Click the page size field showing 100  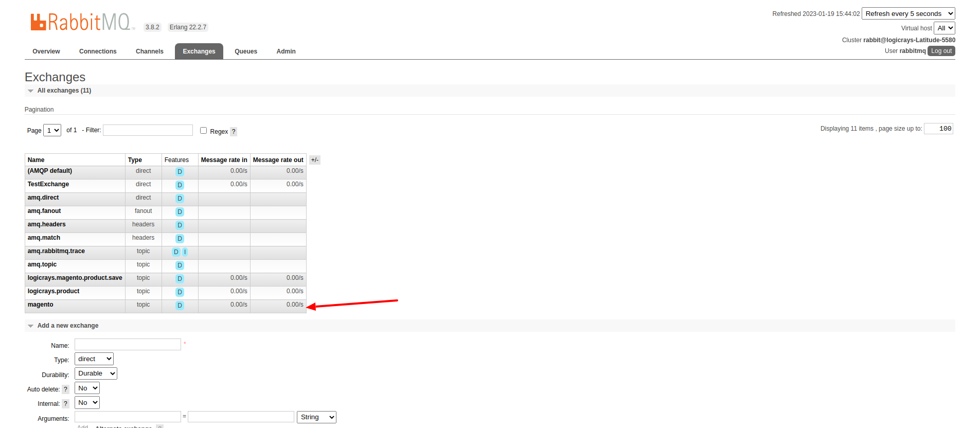938,129
